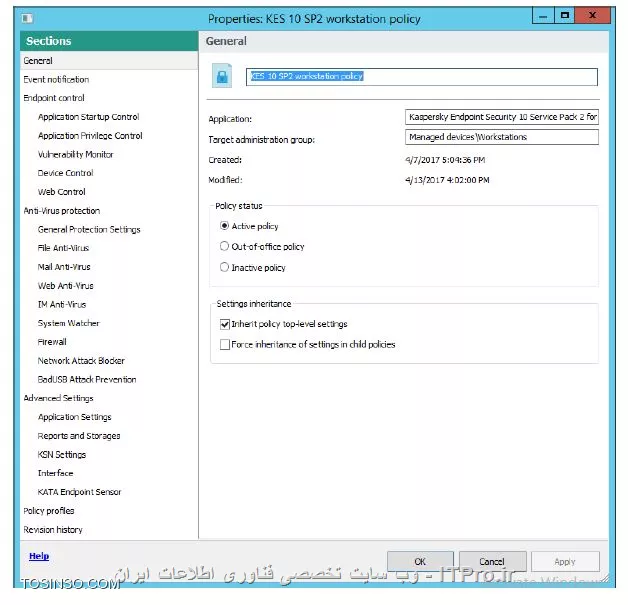Image resolution: width=628 pixels, height=605 pixels.
Task: Click the Apply button
Action: tap(565, 561)
